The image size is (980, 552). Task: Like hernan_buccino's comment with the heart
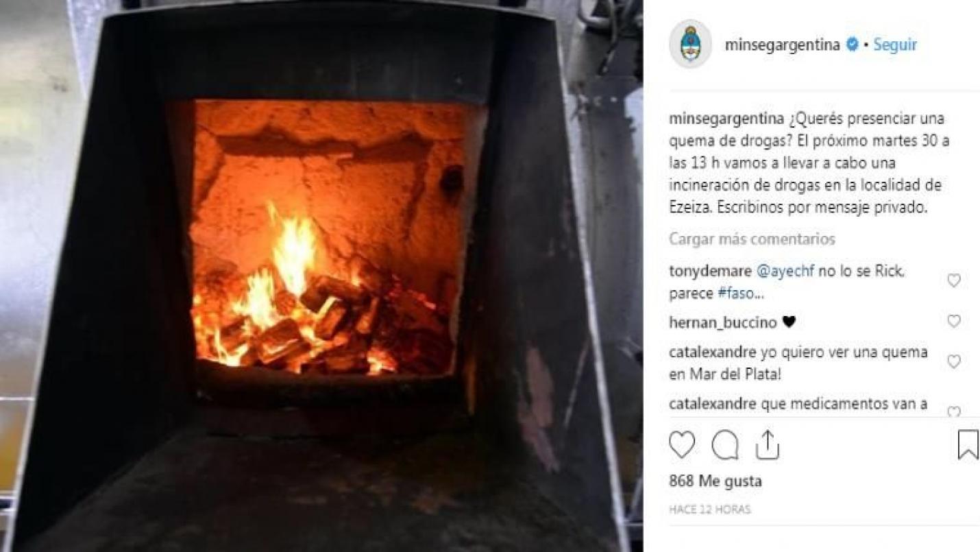pyautogui.click(x=953, y=321)
